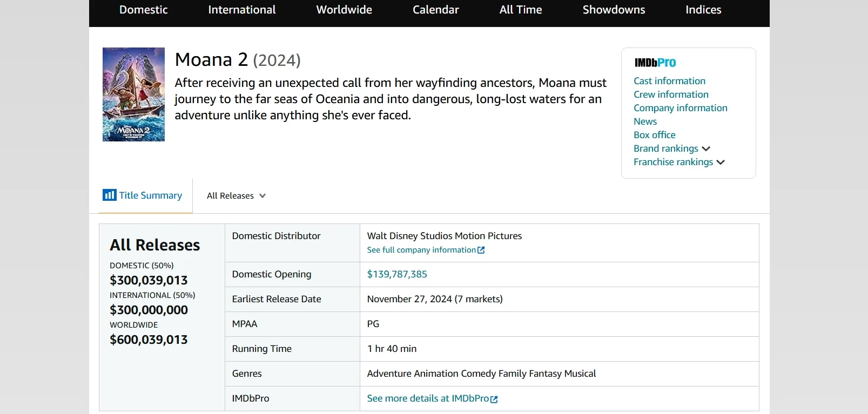Select Worldwide in the navigation bar
The width and height of the screenshot is (868, 414).
344,10
